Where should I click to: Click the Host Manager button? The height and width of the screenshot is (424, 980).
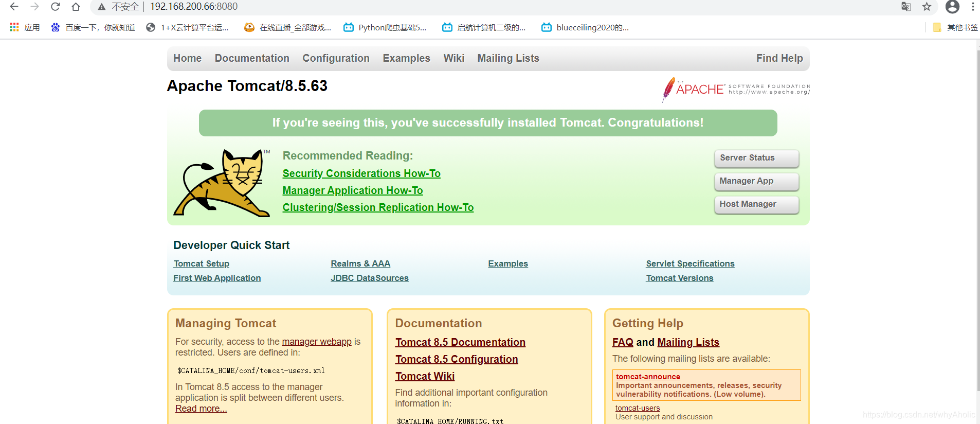[x=756, y=204]
